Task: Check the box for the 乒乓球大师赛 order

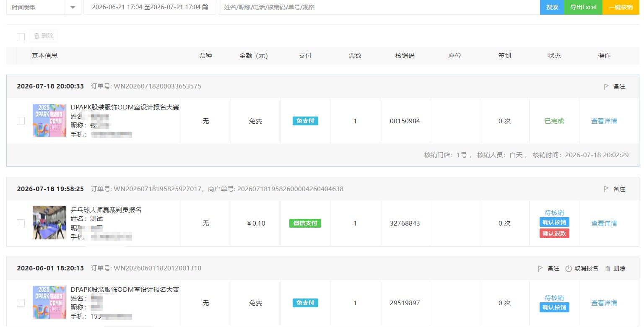Action: pyautogui.click(x=21, y=223)
